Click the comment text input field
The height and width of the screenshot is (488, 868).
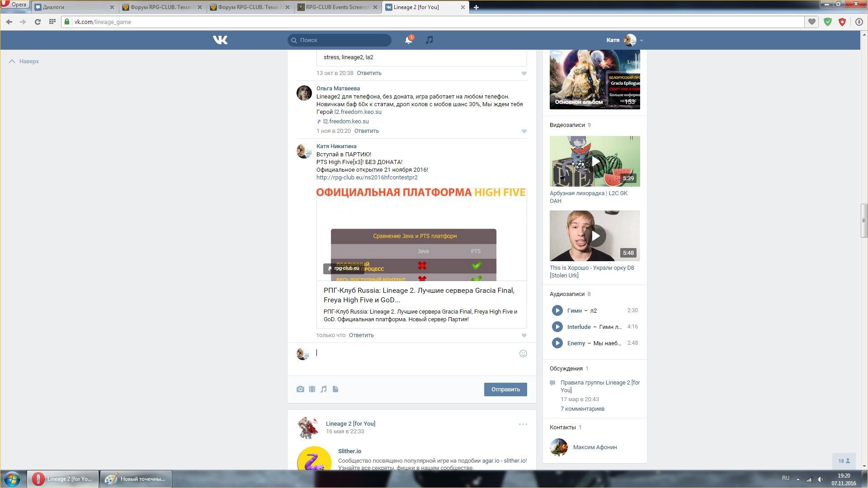click(416, 353)
